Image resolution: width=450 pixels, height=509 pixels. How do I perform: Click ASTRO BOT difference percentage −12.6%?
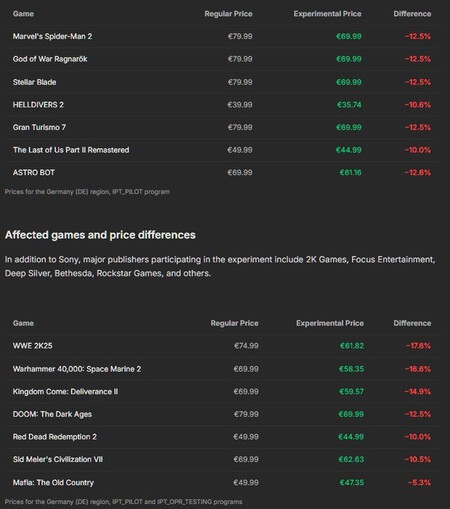[417, 173]
